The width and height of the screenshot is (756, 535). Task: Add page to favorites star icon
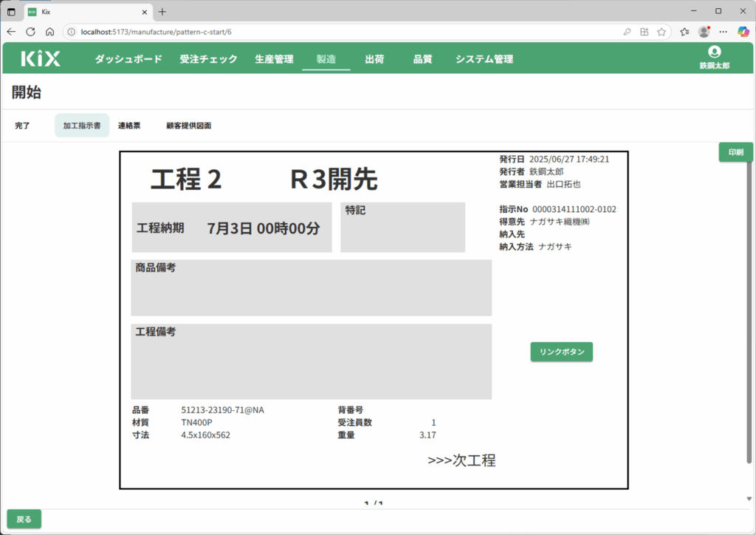tap(661, 32)
